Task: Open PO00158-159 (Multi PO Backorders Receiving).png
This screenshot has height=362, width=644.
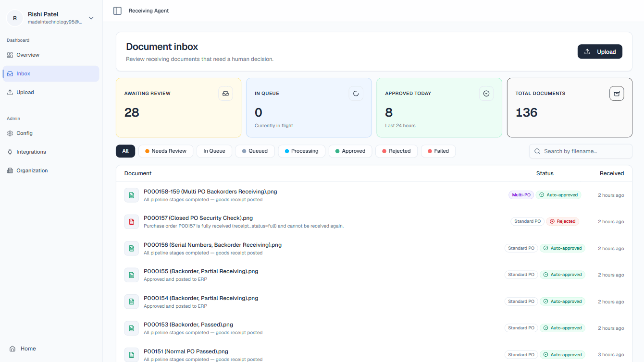Action: [x=210, y=192]
